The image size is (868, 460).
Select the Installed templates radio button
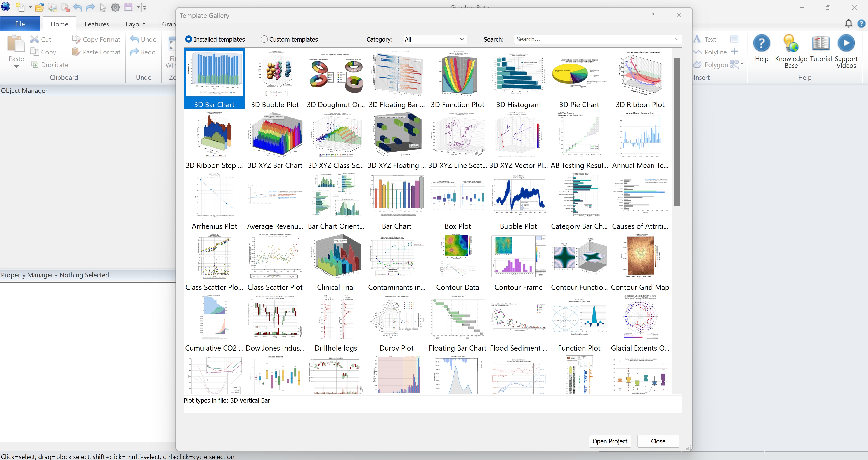189,39
